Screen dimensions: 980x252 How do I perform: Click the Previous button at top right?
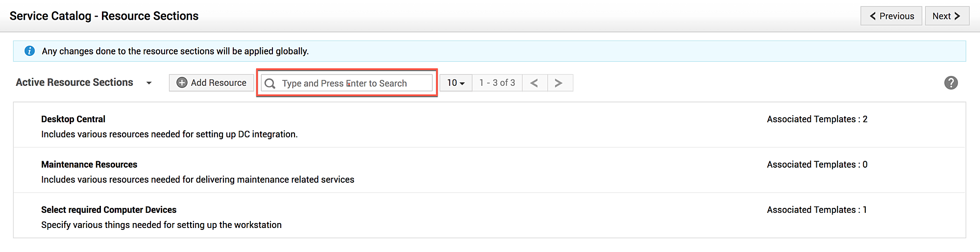[x=891, y=16]
